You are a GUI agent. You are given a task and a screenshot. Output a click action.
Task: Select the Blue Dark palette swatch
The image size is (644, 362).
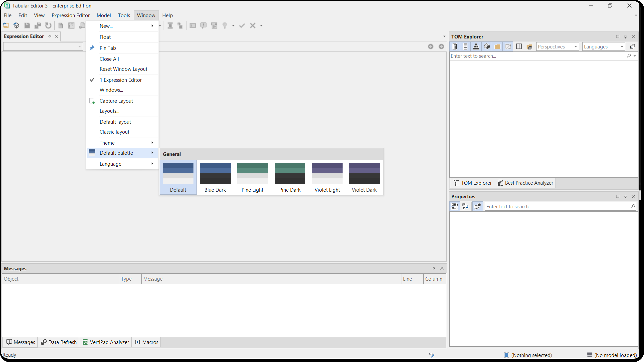click(x=215, y=177)
